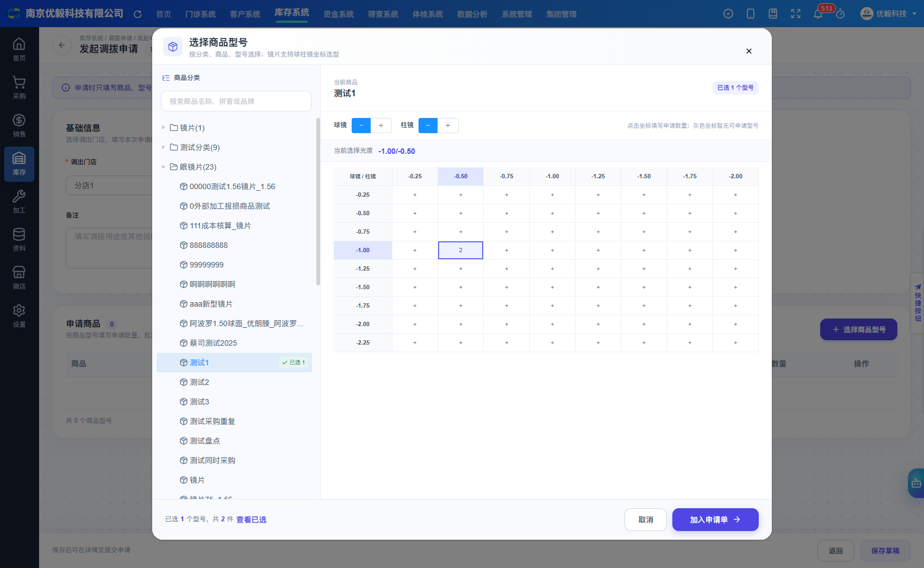This screenshot has height=568, width=924.
Task: Click 取消 button in dialog
Action: point(646,520)
